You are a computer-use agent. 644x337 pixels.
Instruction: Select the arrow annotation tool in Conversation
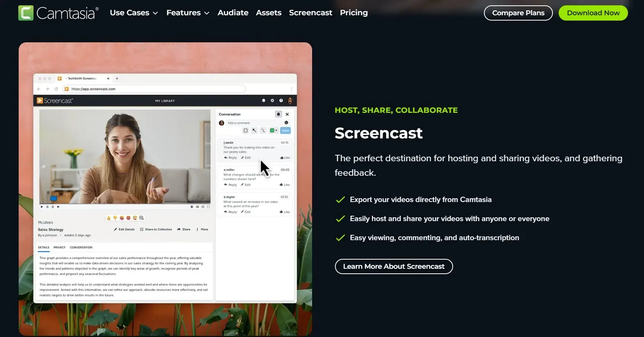[x=254, y=130]
